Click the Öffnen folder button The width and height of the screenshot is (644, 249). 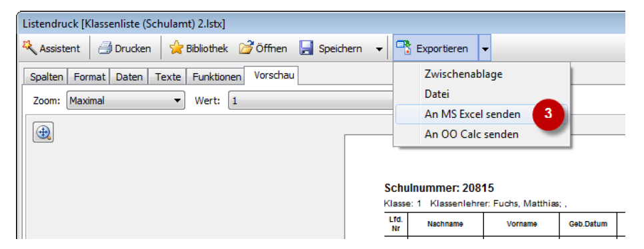[x=263, y=49]
